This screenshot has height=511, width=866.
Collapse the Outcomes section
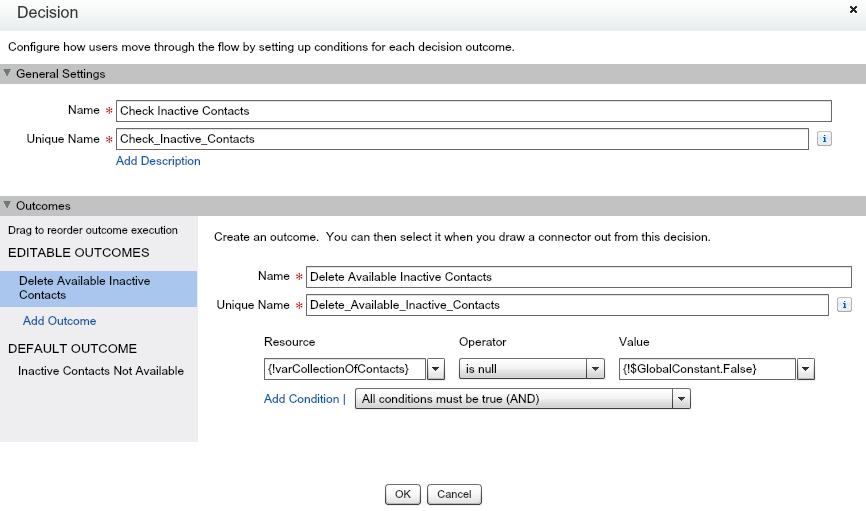[x=7, y=205]
